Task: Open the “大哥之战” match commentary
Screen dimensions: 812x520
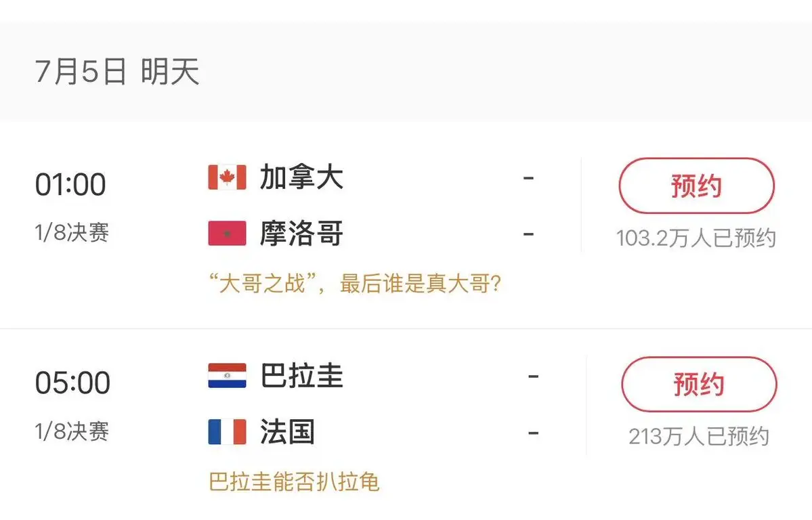Action: coord(356,283)
